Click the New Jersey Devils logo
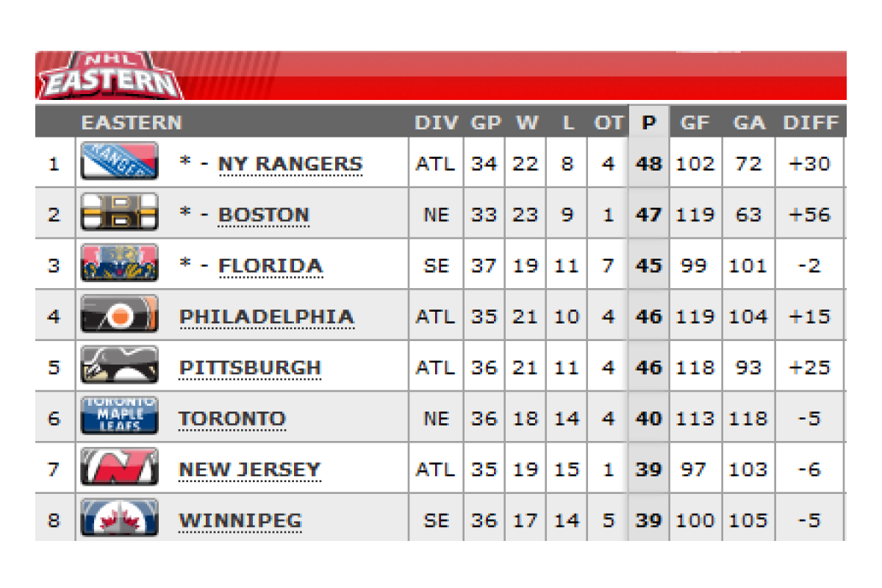Viewport: 882px width, 588px height. click(x=119, y=468)
